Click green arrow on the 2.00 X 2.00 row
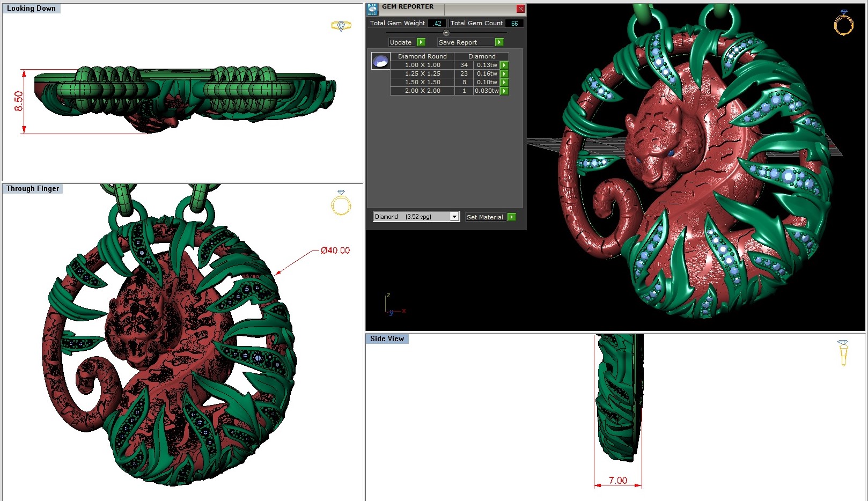The height and width of the screenshot is (501, 868). 504,91
